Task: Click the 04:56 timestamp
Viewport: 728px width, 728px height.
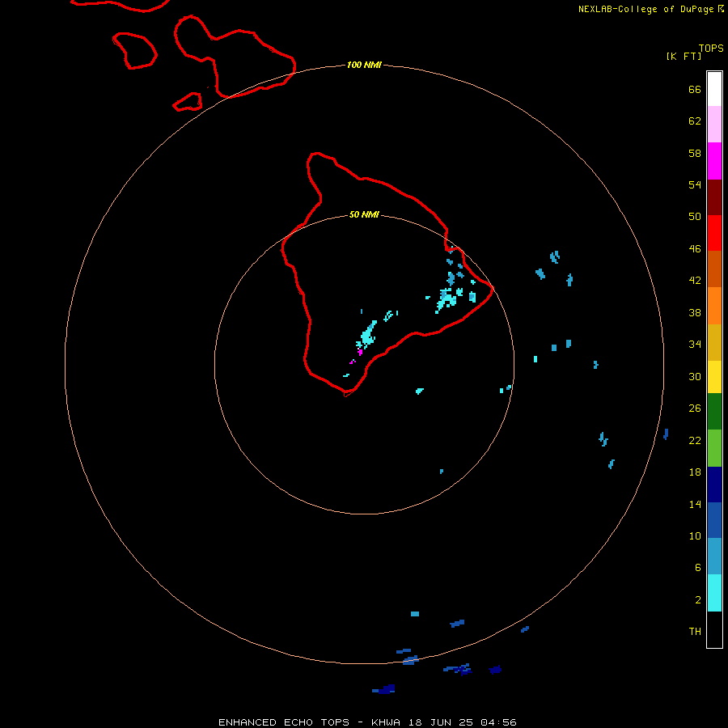Action: (498, 722)
